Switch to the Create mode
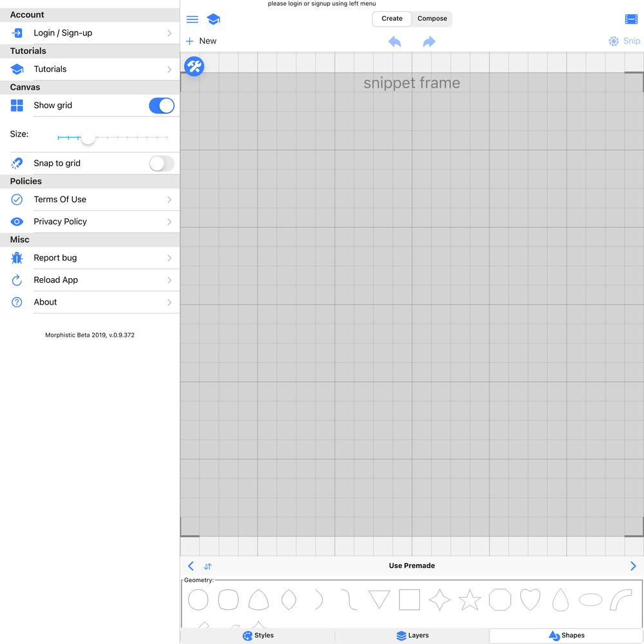 392,19
